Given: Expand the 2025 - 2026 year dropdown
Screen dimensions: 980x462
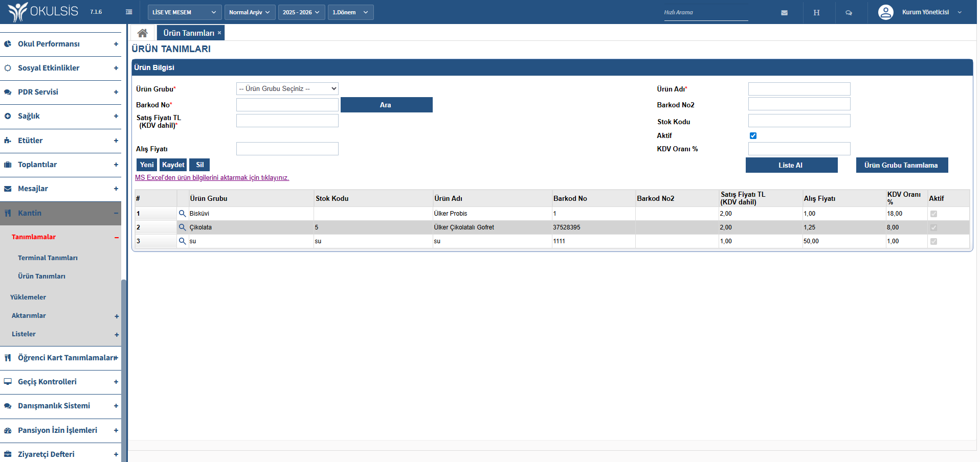Looking at the screenshot, I should 301,12.
